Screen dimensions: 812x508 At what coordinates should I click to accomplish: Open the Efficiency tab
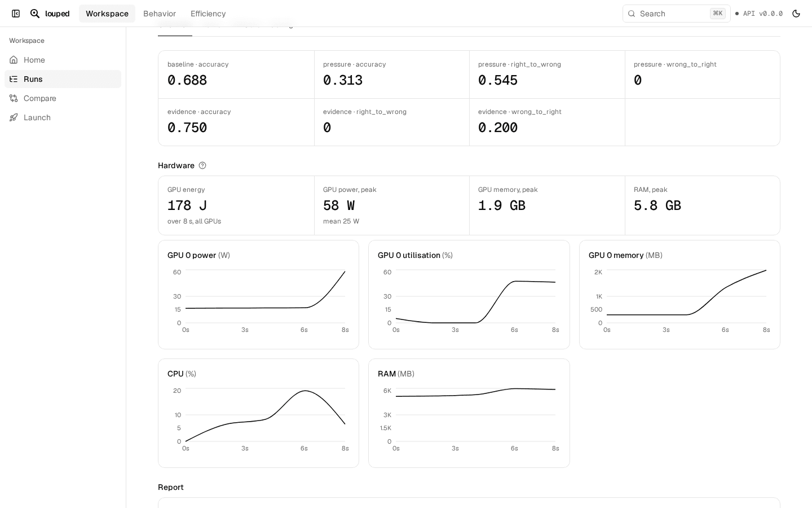(x=208, y=14)
